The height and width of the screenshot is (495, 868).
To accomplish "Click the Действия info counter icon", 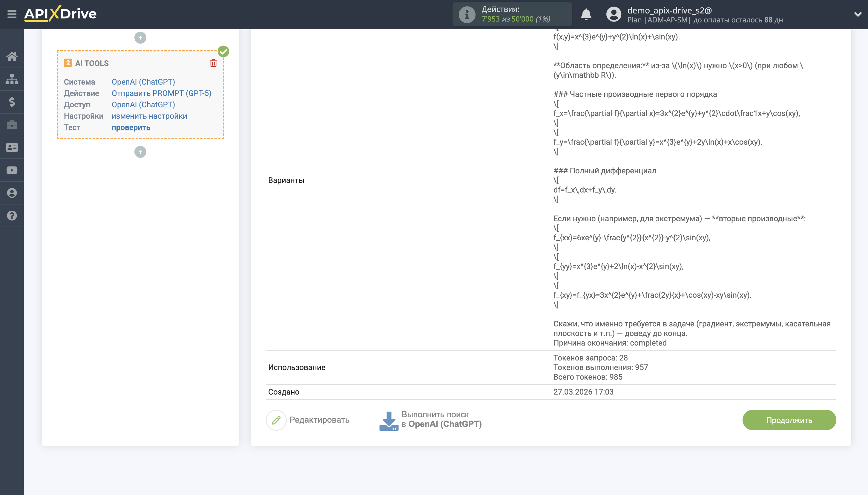I will tap(467, 14).
